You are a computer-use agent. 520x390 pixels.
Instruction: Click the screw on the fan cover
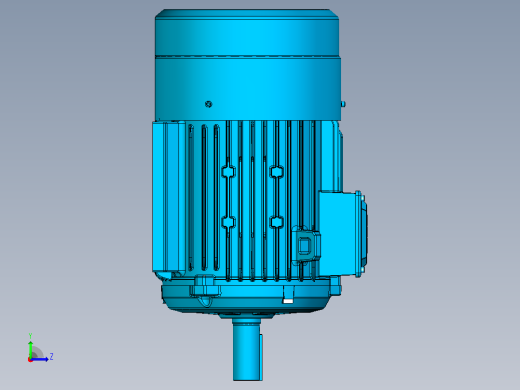209,104
